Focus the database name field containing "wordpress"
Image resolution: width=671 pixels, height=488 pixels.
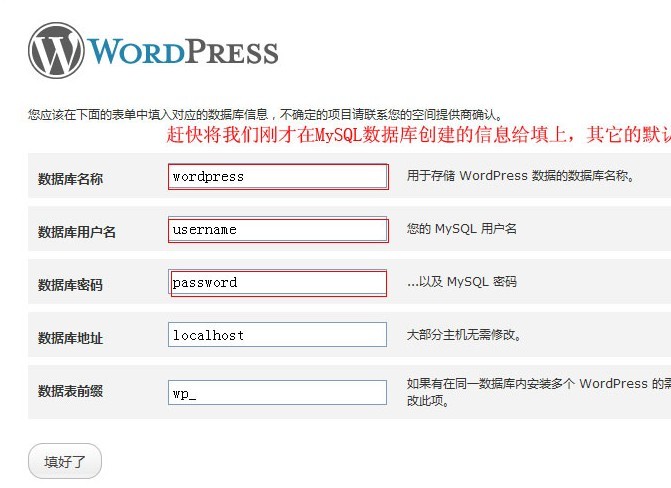(x=278, y=176)
